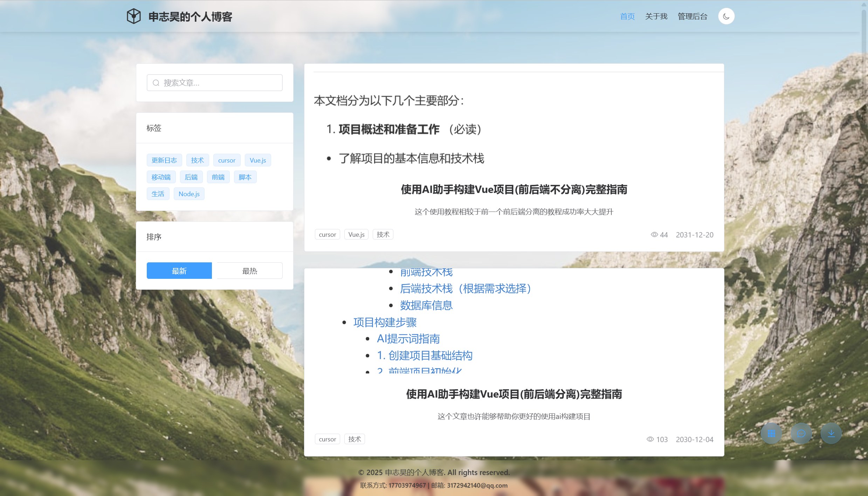The image size is (868, 496).
Task: Click the floating download arrow button
Action: 831,434
